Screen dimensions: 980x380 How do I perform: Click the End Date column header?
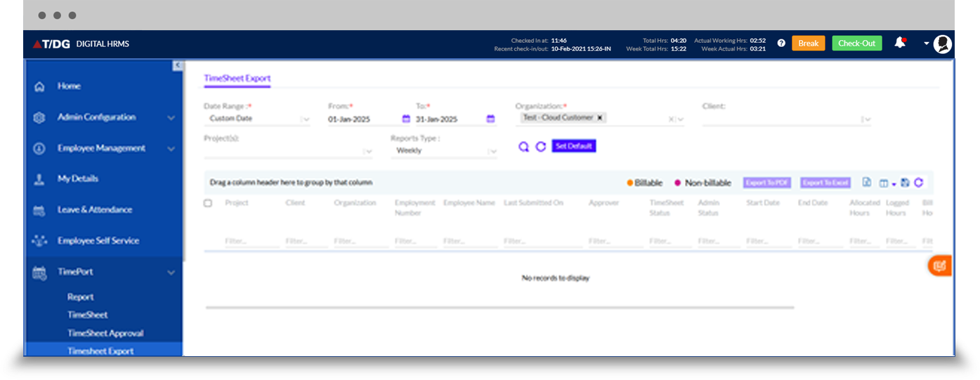point(813,203)
